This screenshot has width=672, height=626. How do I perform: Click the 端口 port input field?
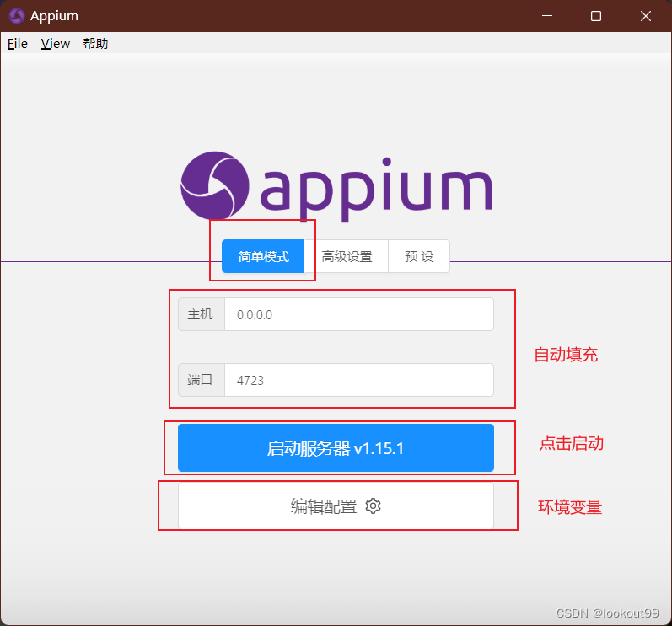359,380
